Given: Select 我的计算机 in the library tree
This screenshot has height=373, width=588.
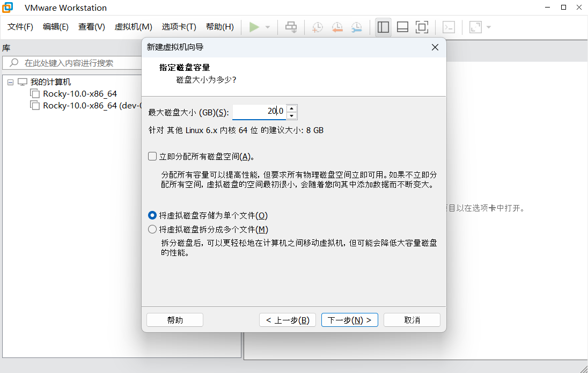Looking at the screenshot, I should click(x=50, y=82).
